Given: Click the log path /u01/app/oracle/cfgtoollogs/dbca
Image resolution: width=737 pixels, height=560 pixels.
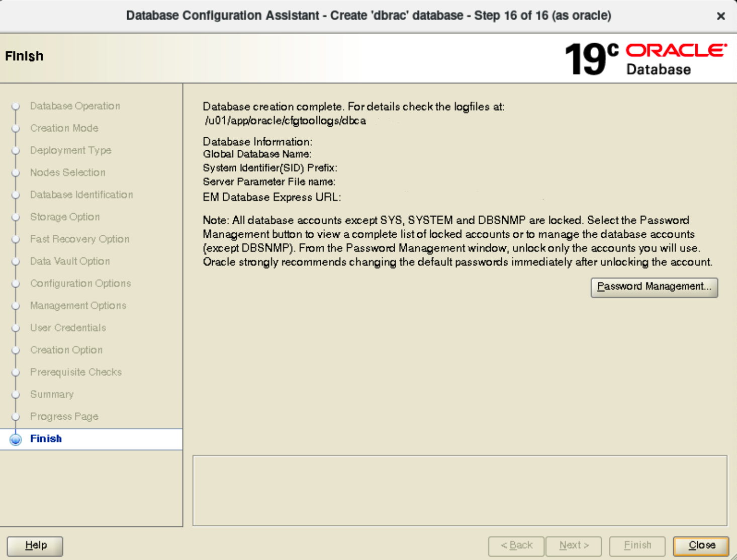Looking at the screenshot, I should (285, 121).
